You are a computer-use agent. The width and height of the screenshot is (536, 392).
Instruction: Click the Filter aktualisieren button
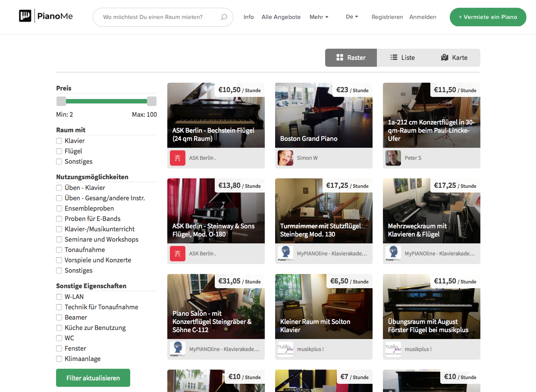[x=93, y=378]
